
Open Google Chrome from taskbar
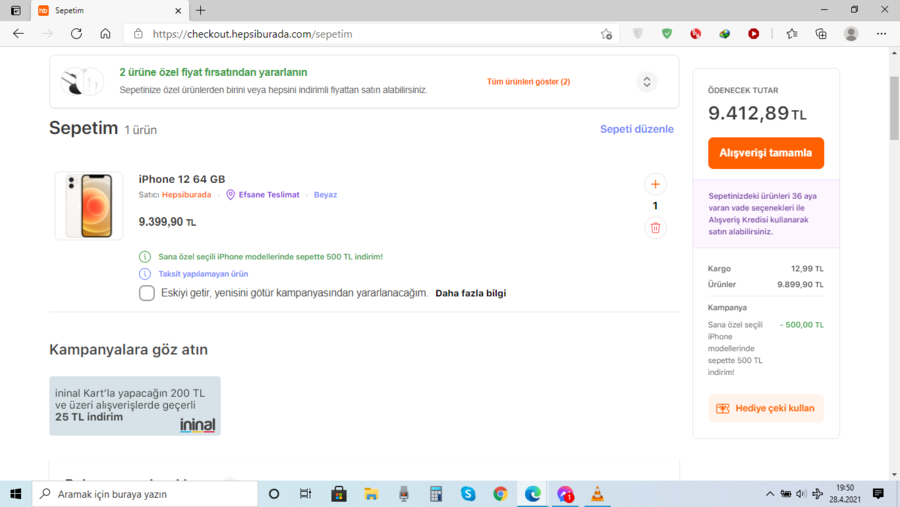point(500,494)
